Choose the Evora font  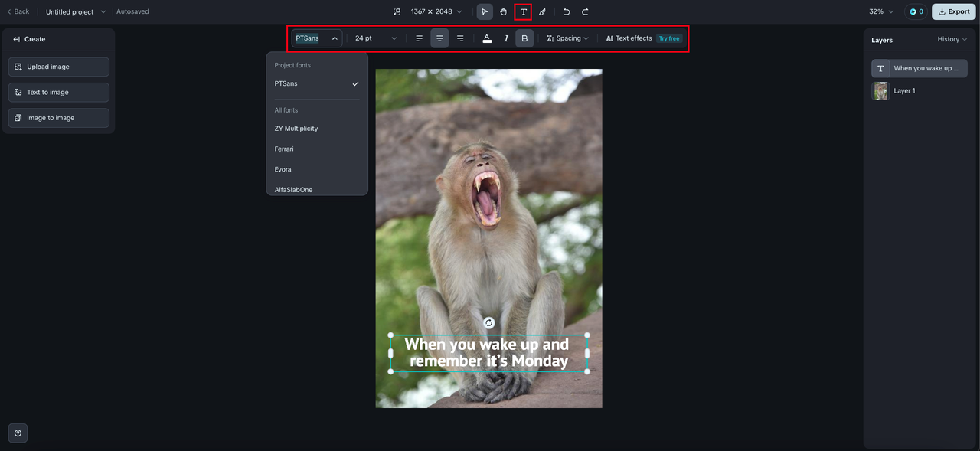coord(317,169)
